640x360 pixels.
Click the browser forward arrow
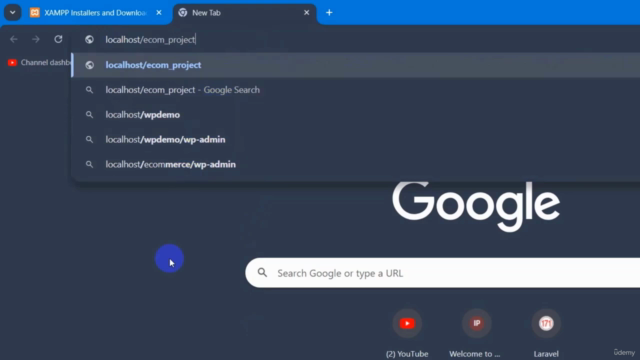pos(36,39)
